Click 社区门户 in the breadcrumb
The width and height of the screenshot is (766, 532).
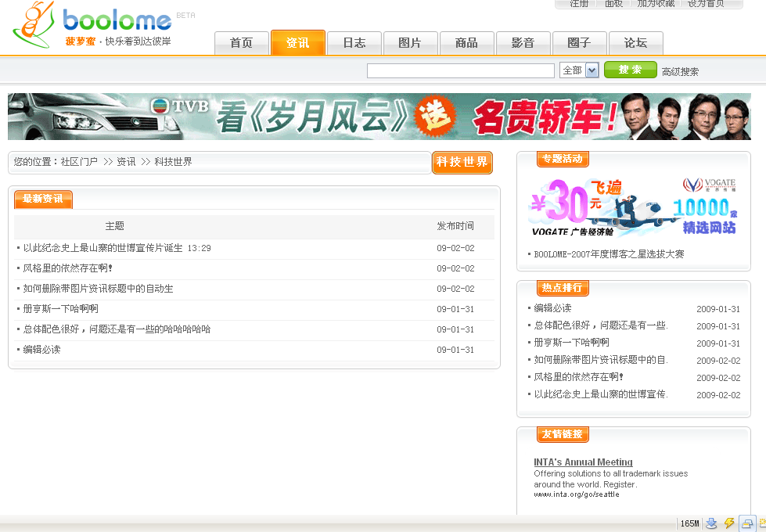pos(79,162)
